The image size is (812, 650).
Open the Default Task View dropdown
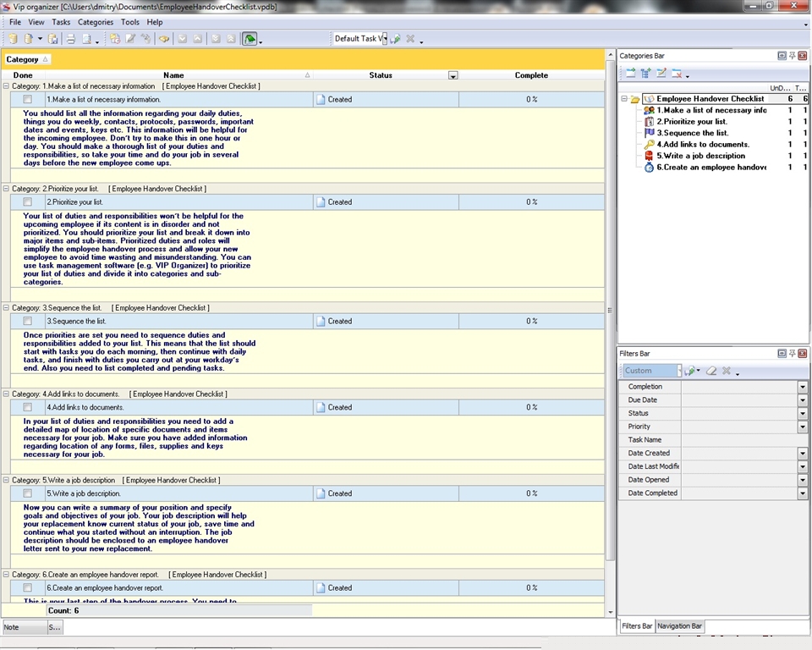coord(383,39)
